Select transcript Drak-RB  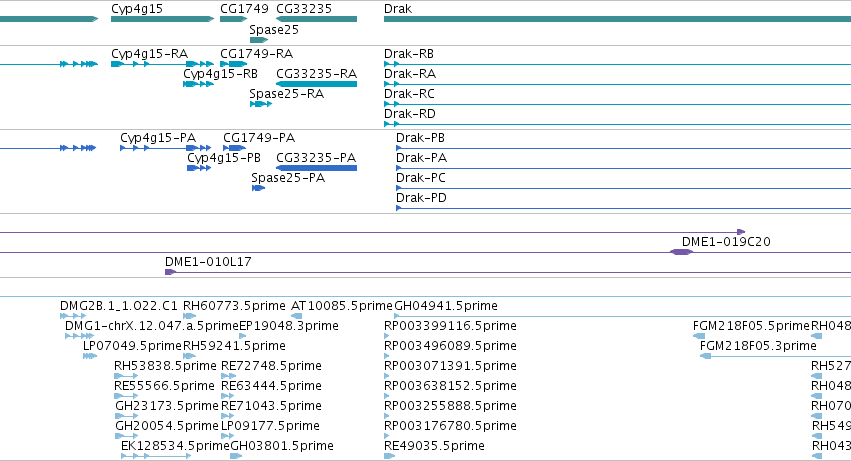tap(409, 54)
